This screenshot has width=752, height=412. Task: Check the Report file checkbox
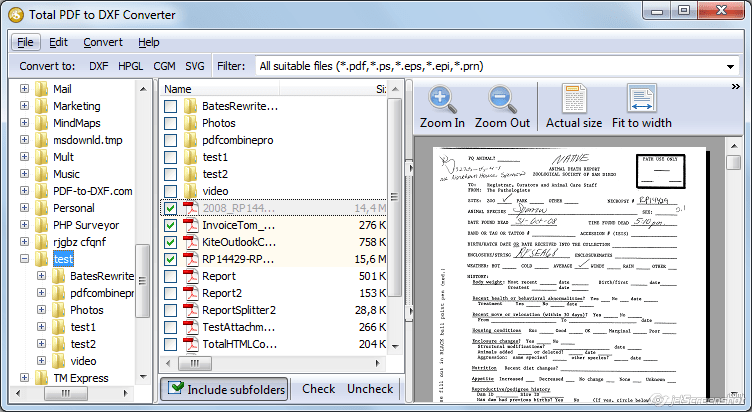click(x=170, y=276)
